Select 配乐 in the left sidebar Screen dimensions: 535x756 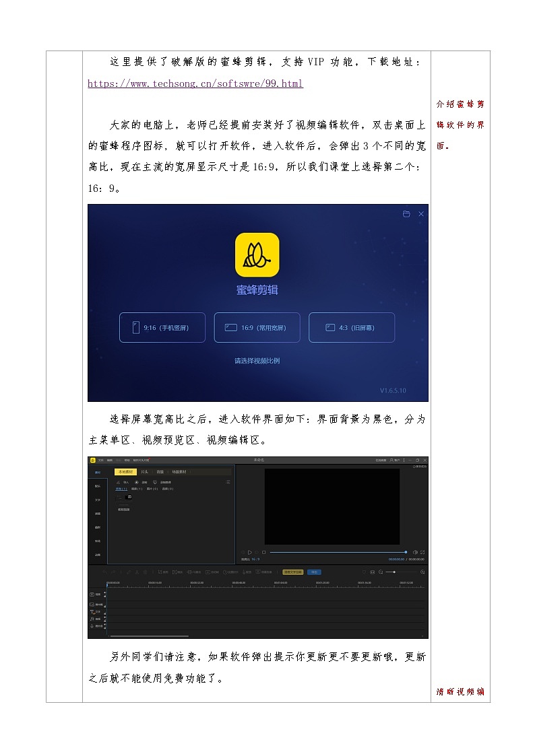[x=98, y=486]
